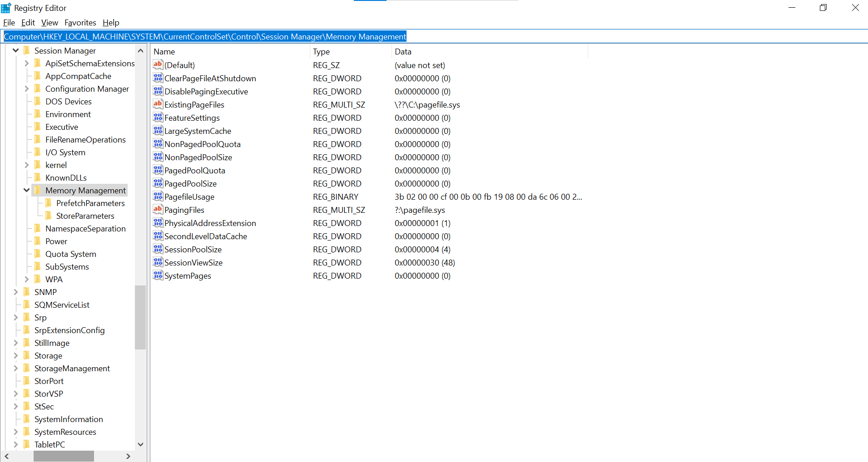This screenshot has width=868, height=462.
Task: Click the PagefileUsage binary value icon
Action: (x=158, y=197)
